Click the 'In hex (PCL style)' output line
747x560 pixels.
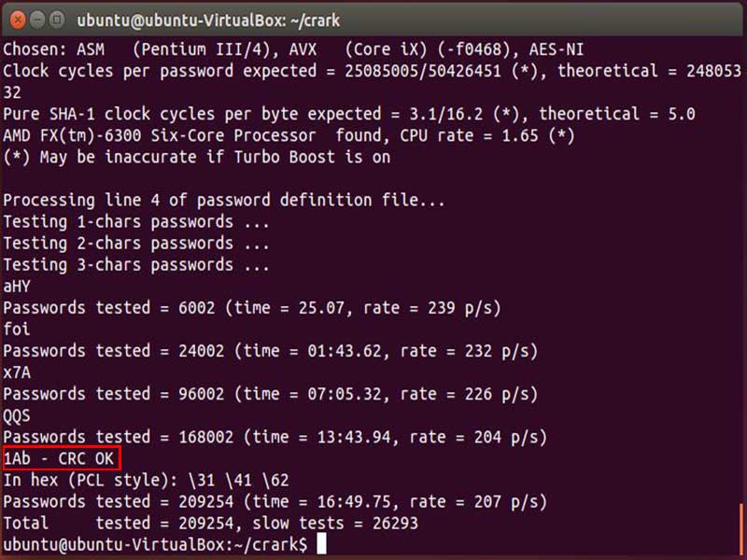pyautogui.click(x=149, y=480)
